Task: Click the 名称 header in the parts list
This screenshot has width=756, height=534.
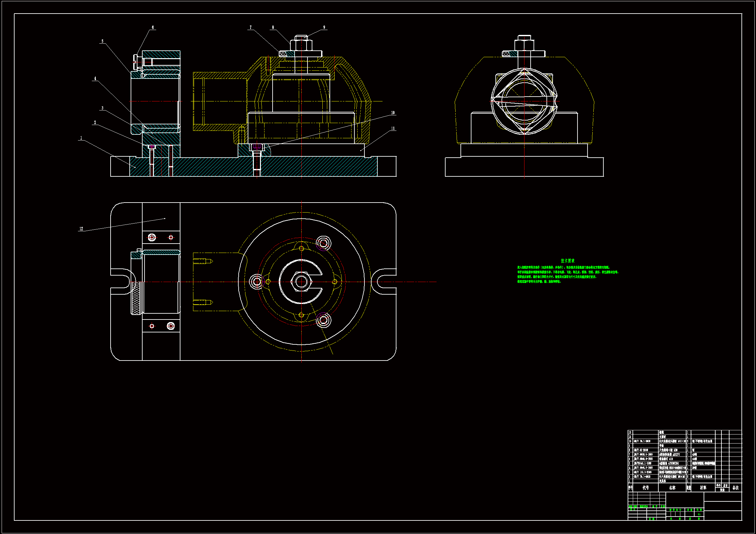Action: [672, 487]
